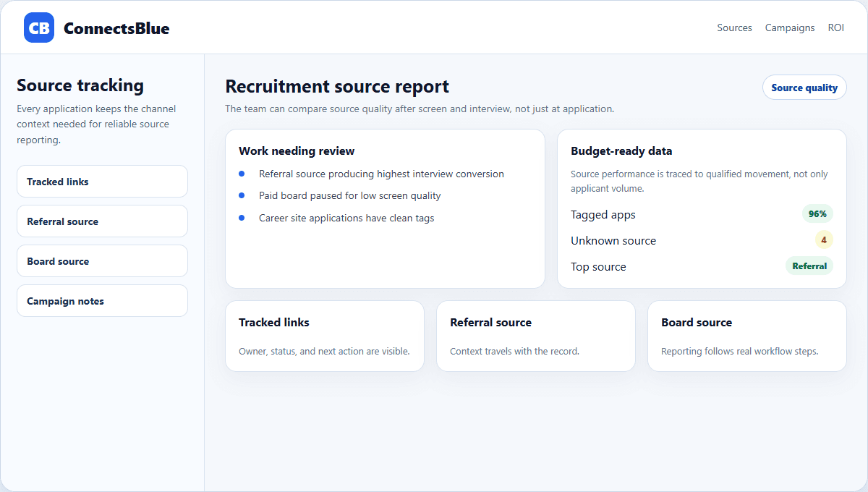Select Tracked links in the sidebar
The image size is (868, 492).
click(x=102, y=182)
